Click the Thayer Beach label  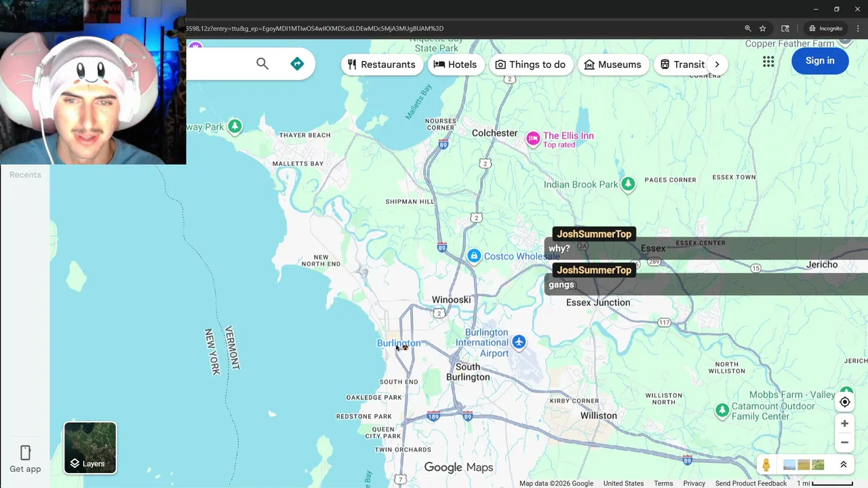[x=305, y=135]
